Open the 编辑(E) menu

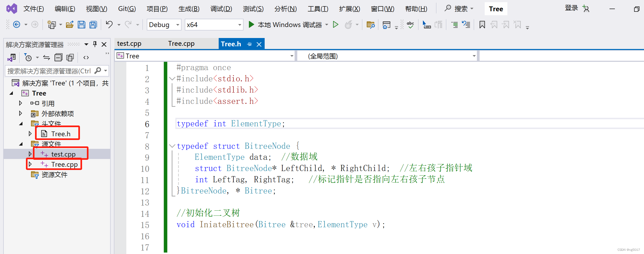click(65, 9)
